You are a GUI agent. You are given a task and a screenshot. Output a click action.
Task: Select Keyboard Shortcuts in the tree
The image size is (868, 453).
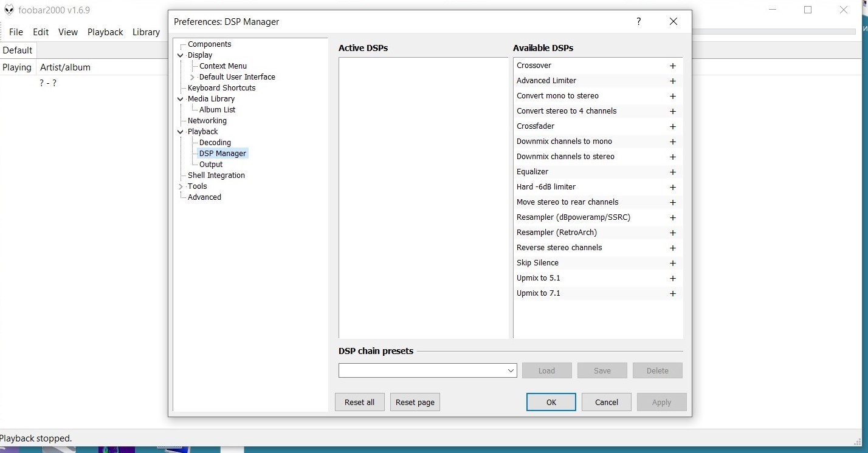point(222,88)
